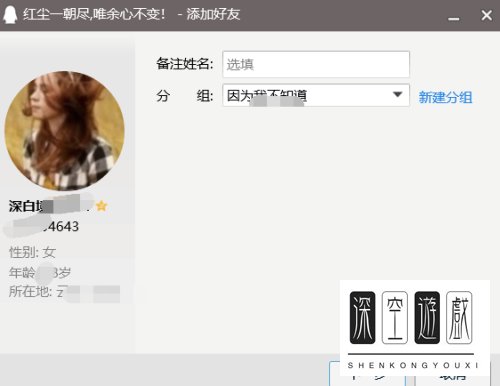Click the QQ penguin icon in title bar

(10, 15)
